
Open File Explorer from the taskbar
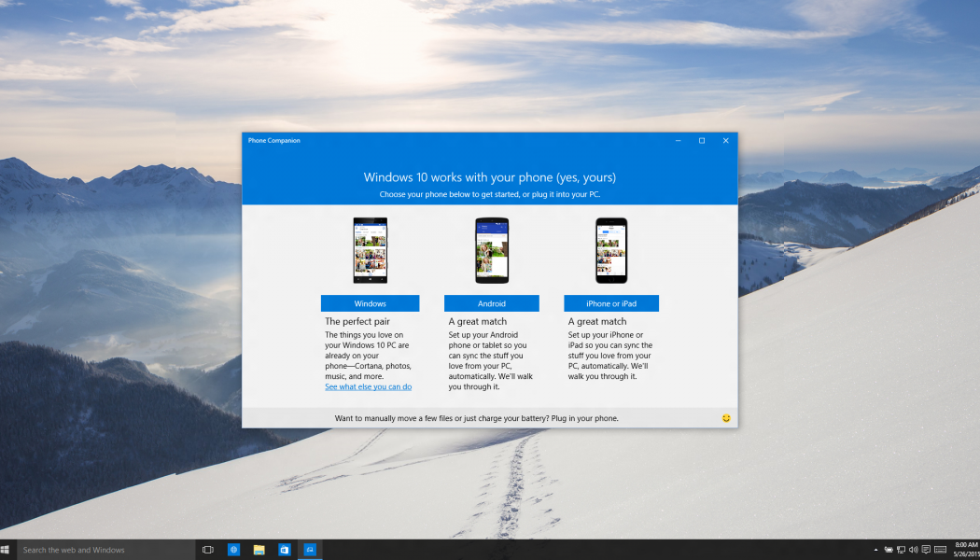pyautogui.click(x=259, y=550)
